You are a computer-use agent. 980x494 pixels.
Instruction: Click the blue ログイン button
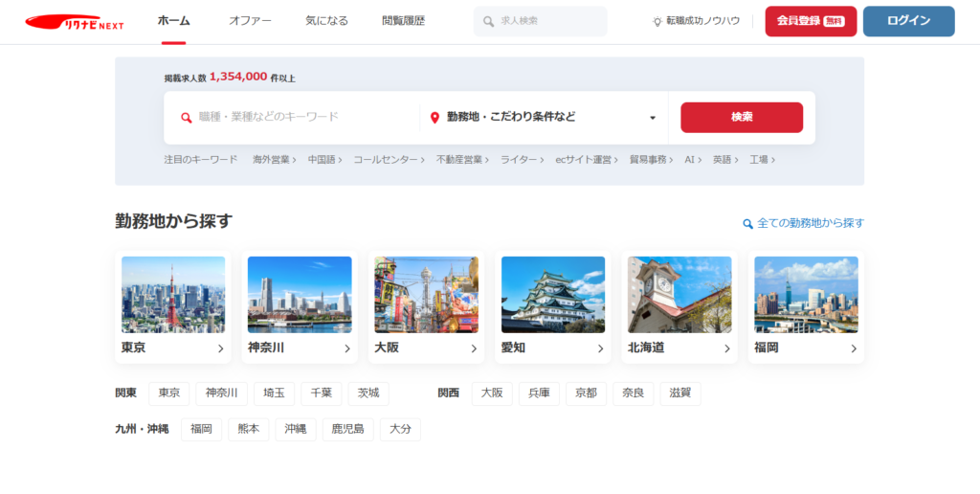pos(908,21)
